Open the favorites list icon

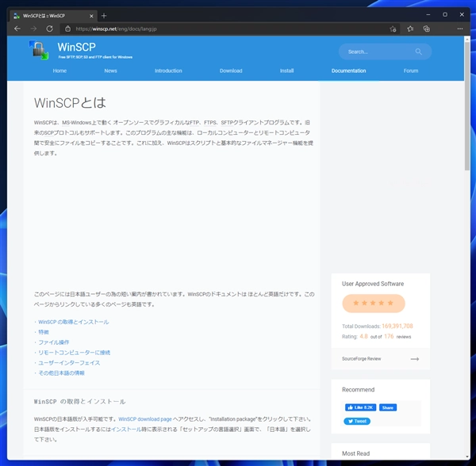(410, 29)
